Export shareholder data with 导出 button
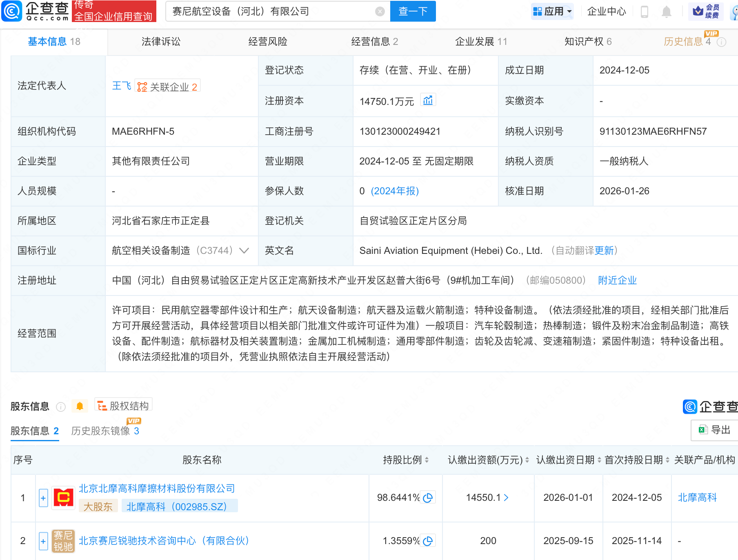 pyautogui.click(x=715, y=430)
